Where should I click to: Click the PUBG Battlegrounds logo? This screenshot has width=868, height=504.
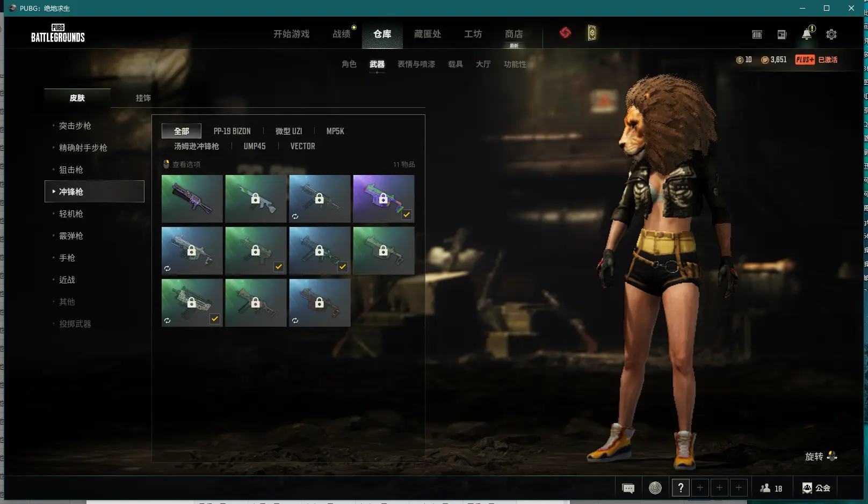pos(58,33)
